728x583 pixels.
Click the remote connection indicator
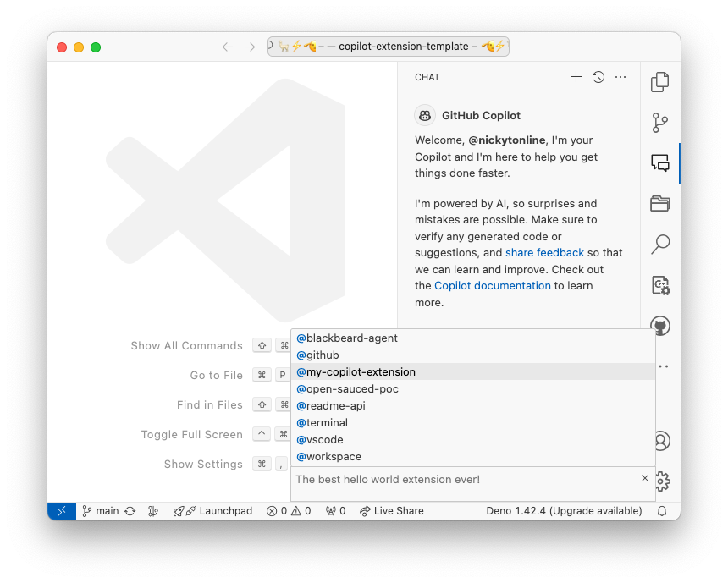tap(60, 510)
